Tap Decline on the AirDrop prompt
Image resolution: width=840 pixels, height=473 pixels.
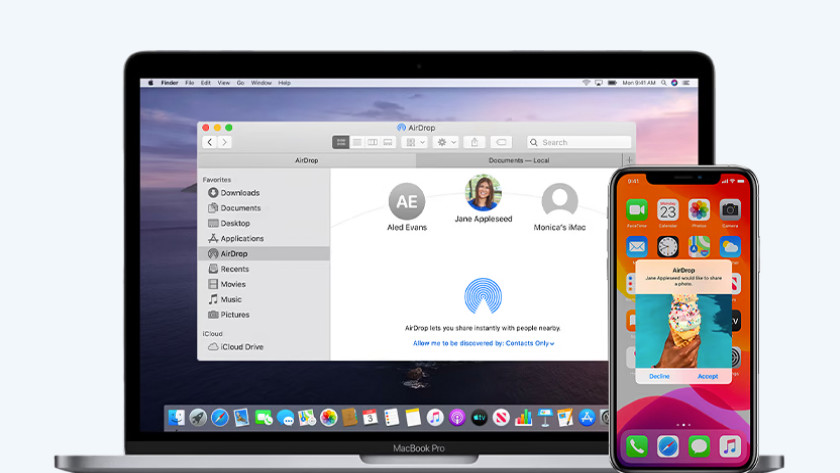click(x=659, y=376)
